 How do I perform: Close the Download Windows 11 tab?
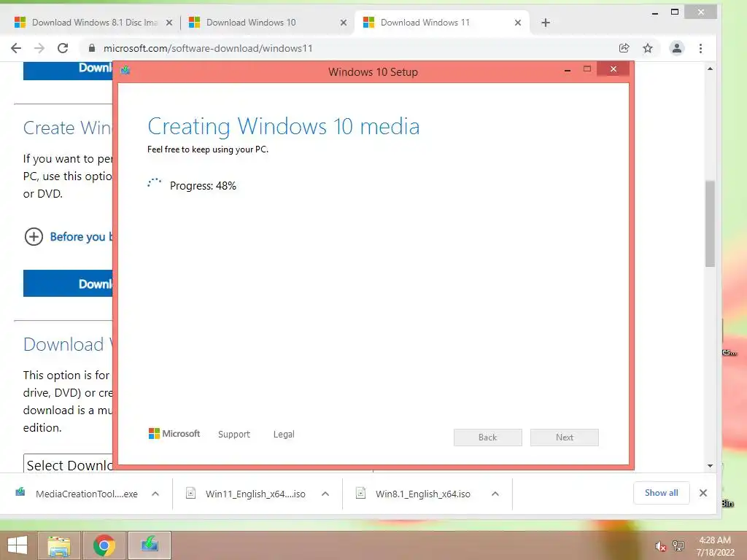pos(518,23)
